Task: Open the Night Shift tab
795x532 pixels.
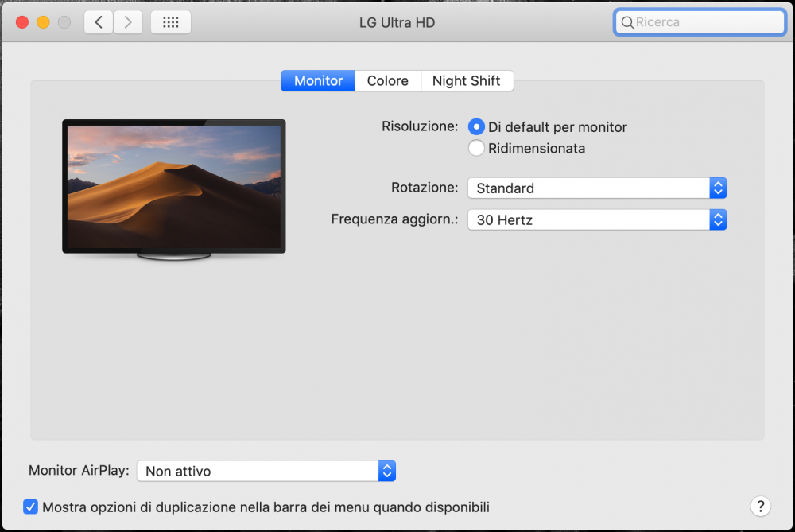Action: [467, 81]
